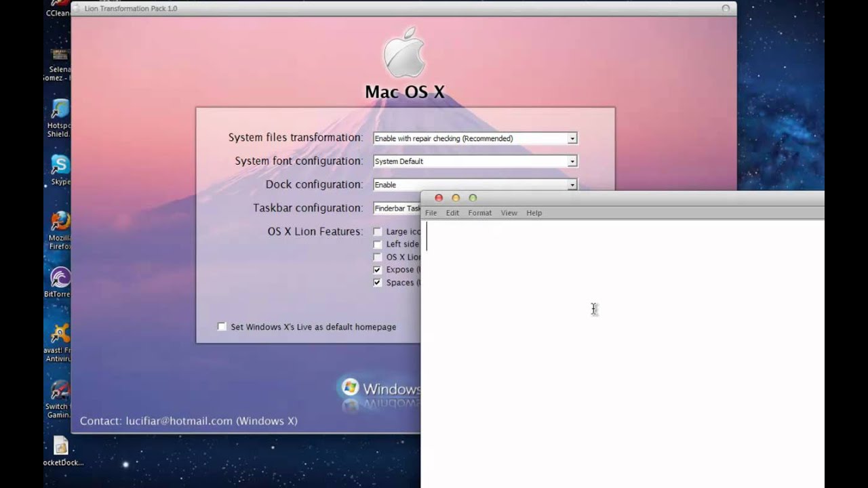Screen dimensions: 868x488
Task: Click inside the Notepad text area
Action: [623, 354]
